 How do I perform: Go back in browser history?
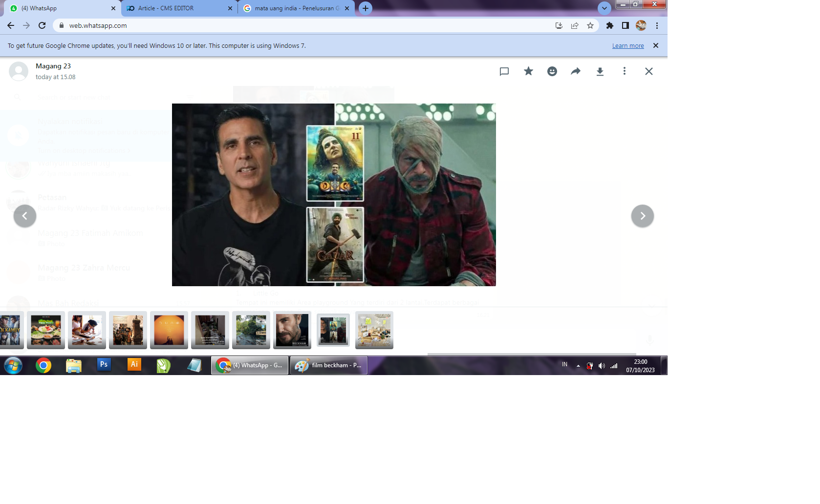point(11,25)
